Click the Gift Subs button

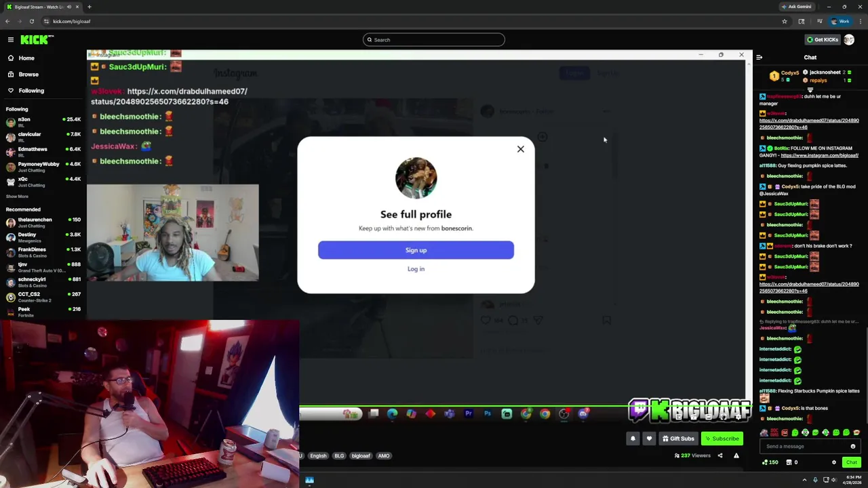pos(678,439)
